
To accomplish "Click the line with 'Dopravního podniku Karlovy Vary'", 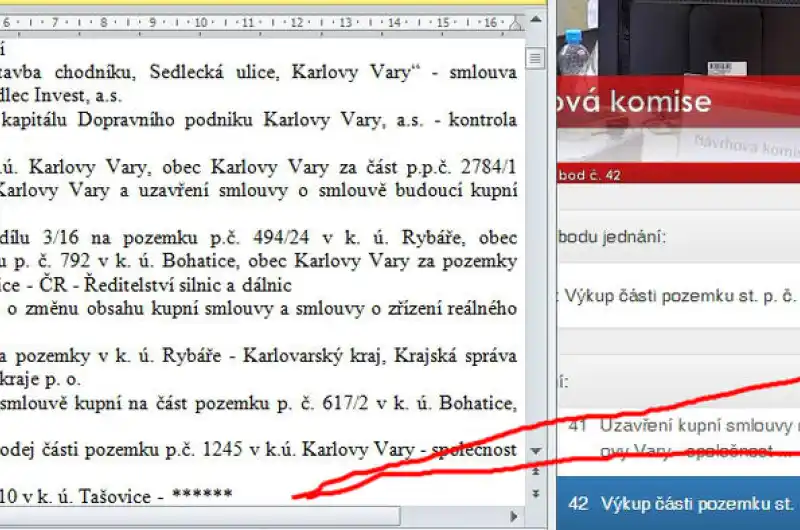I will [258, 119].
